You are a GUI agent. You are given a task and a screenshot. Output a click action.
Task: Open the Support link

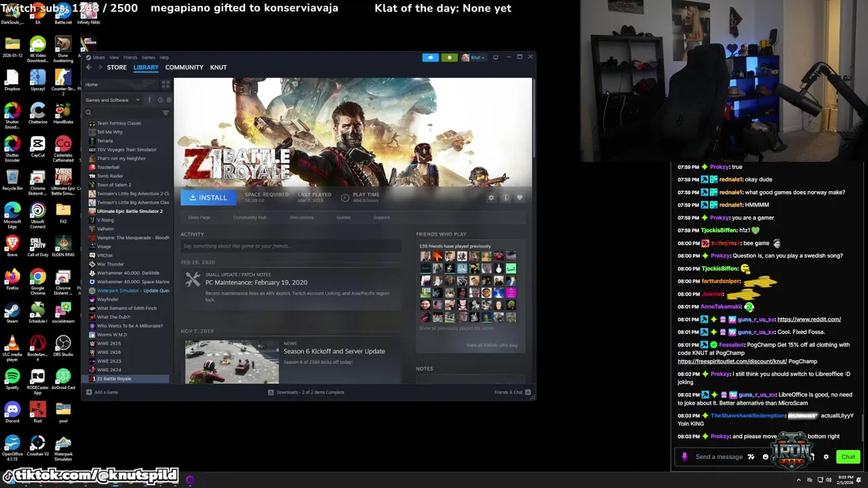pyautogui.click(x=381, y=218)
